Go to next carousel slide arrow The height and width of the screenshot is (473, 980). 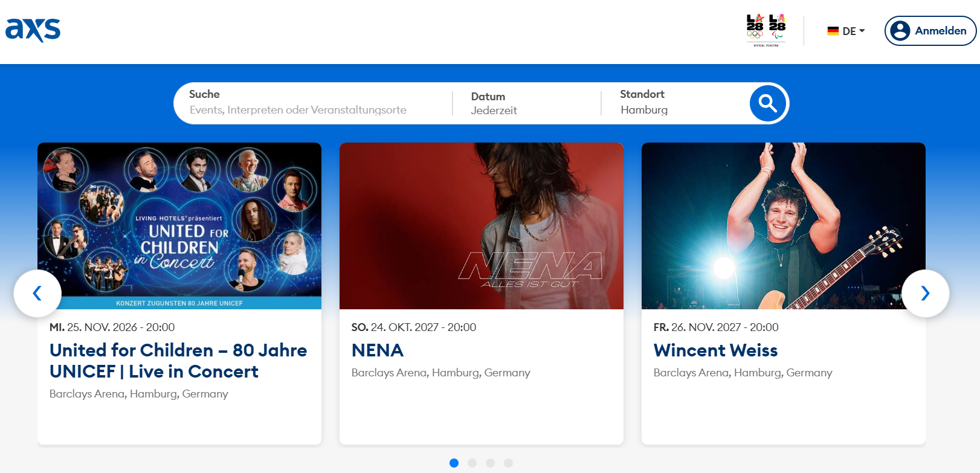(925, 294)
